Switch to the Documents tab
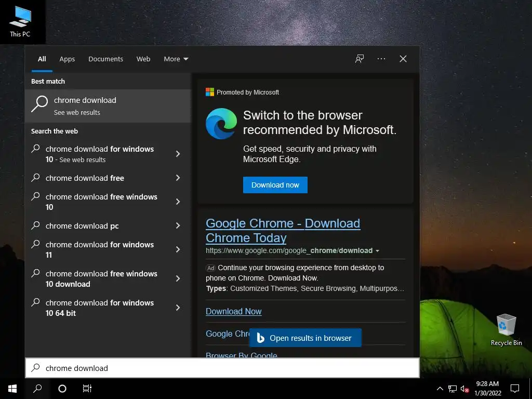The image size is (532, 399). pyautogui.click(x=105, y=59)
